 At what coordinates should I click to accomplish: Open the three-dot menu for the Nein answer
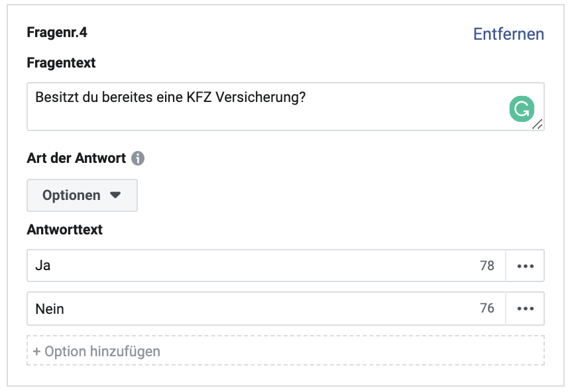click(526, 309)
